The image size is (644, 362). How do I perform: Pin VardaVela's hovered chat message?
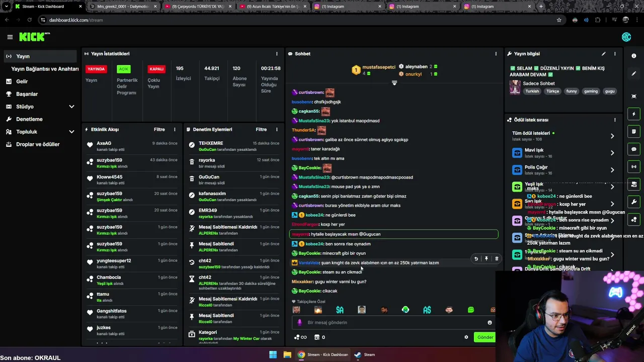tap(486, 259)
